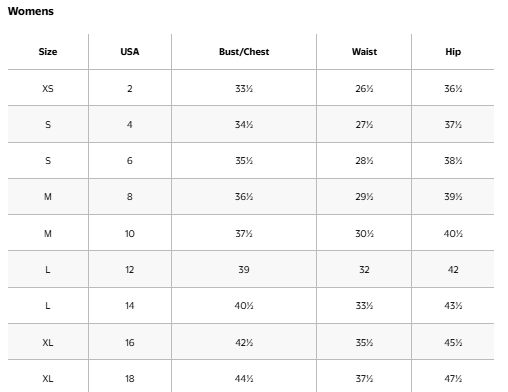Select the 42½ bust value in XL row
Image resolution: width=508 pixels, height=392 pixels.
[x=244, y=343]
